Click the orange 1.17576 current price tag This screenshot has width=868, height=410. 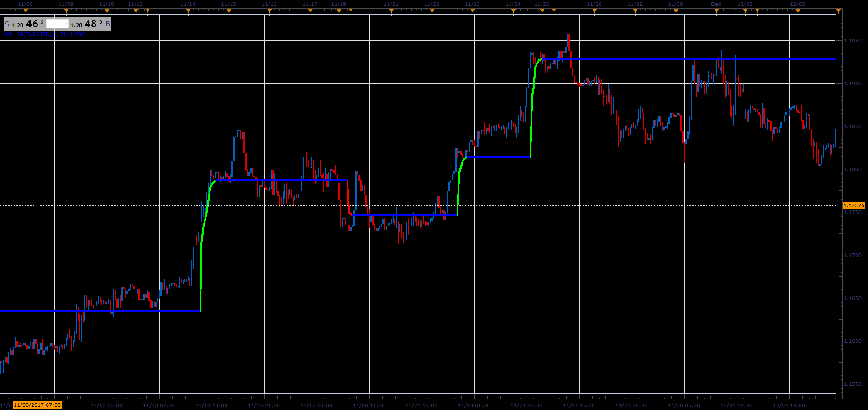(x=854, y=205)
